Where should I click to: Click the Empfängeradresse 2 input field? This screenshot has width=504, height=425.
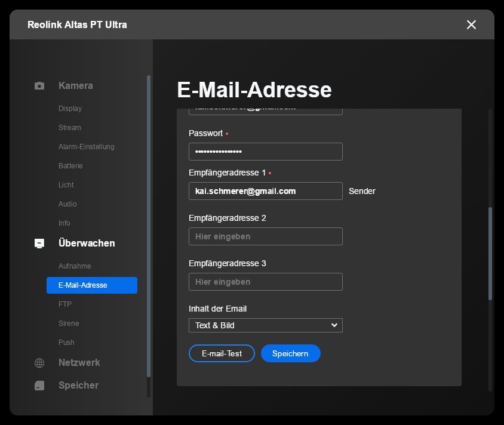coord(266,236)
